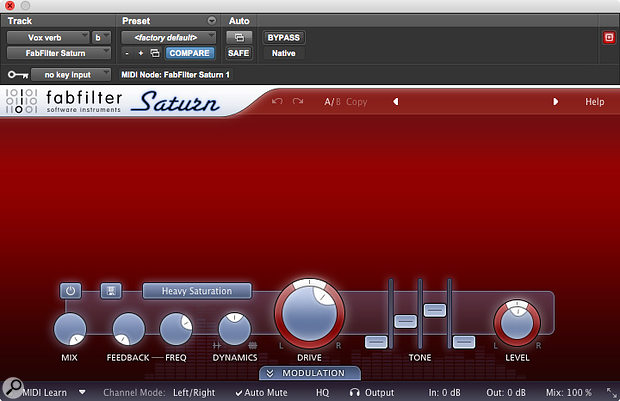Toggle the A/B state switch
This screenshot has width=620, height=401.
point(332,102)
